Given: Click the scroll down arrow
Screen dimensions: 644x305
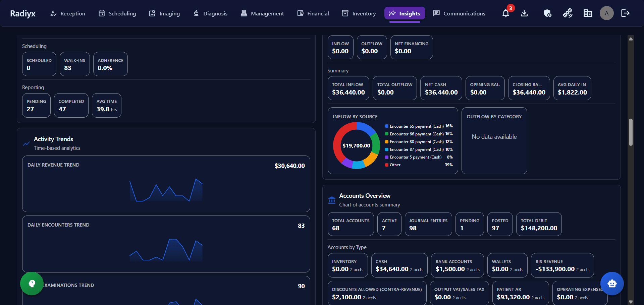Looking at the screenshot, I should [631, 302].
